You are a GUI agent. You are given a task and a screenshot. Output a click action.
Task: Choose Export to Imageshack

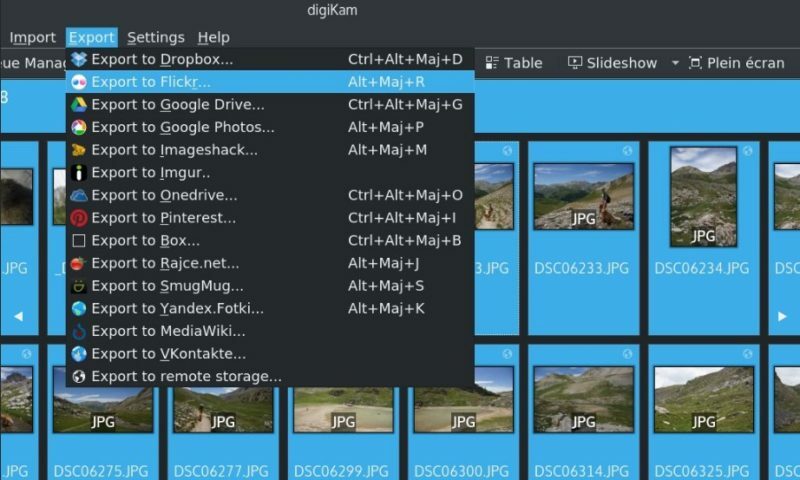coord(270,150)
